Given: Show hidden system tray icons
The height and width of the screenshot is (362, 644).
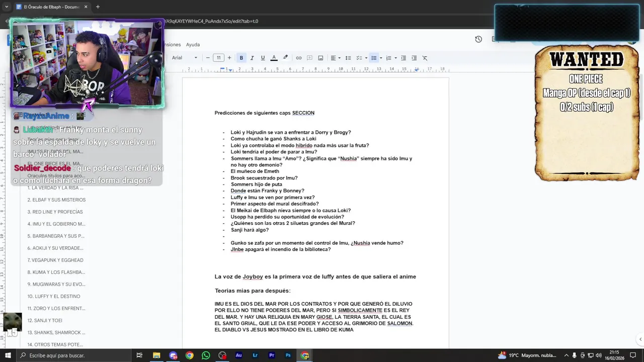Looking at the screenshot, I should [x=566, y=355].
